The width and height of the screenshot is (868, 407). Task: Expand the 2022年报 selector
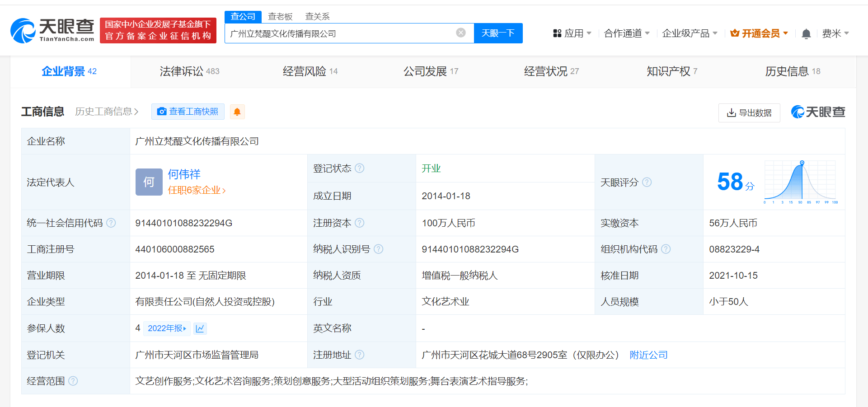(167, 328)
